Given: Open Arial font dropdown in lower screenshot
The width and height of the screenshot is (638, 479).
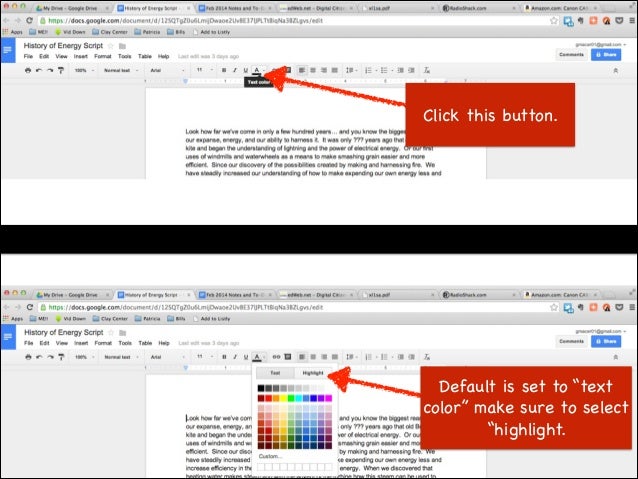Looking at the screenshot, I should tap(167, 357).
